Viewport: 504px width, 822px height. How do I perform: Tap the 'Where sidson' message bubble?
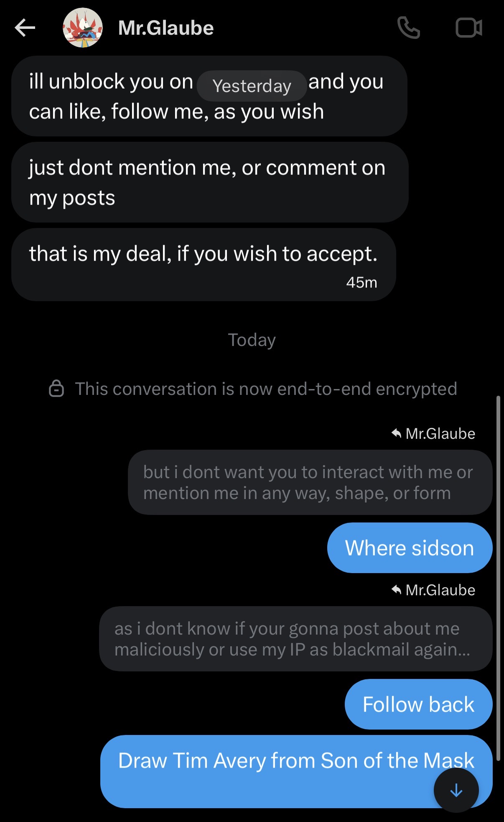[409, 548]
